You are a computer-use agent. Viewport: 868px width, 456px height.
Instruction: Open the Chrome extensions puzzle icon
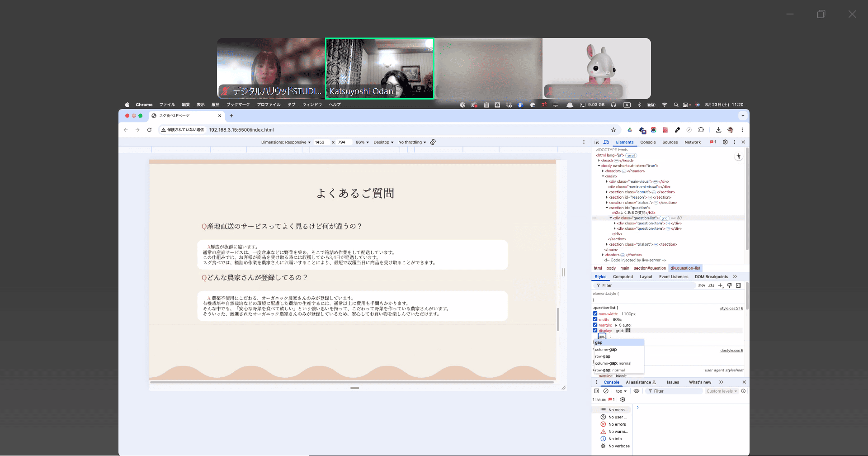(701, 130)
